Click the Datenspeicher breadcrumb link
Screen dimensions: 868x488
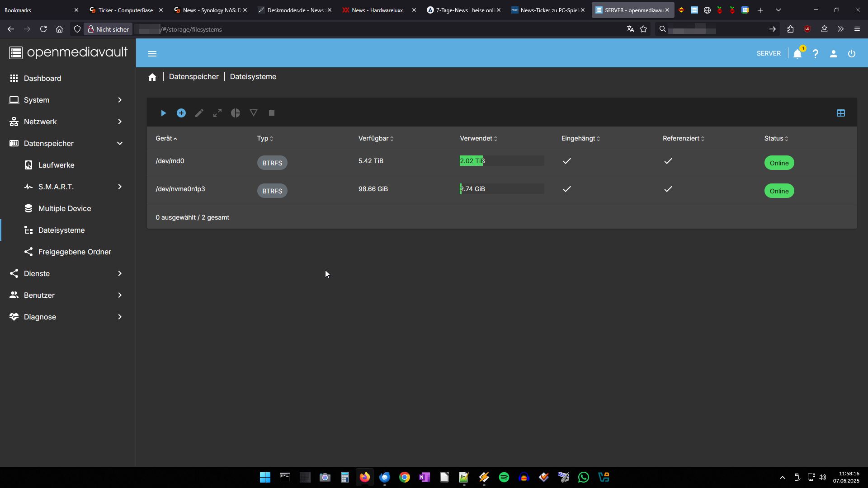[193, 77]
